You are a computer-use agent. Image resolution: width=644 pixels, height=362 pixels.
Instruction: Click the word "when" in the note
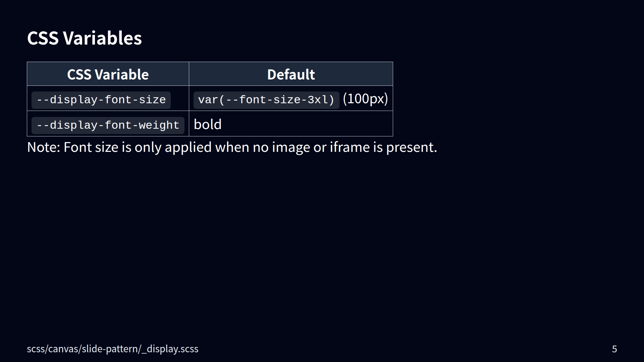pos(232,147)
